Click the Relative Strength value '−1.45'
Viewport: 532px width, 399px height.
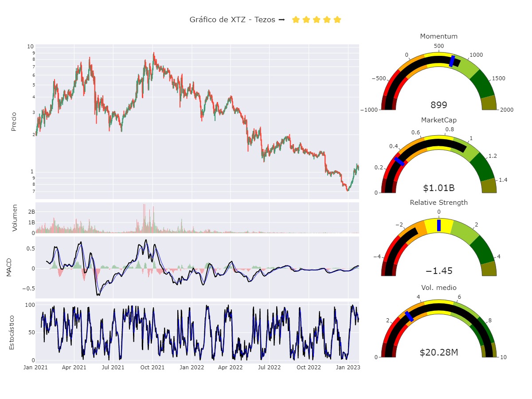[439, 271]
